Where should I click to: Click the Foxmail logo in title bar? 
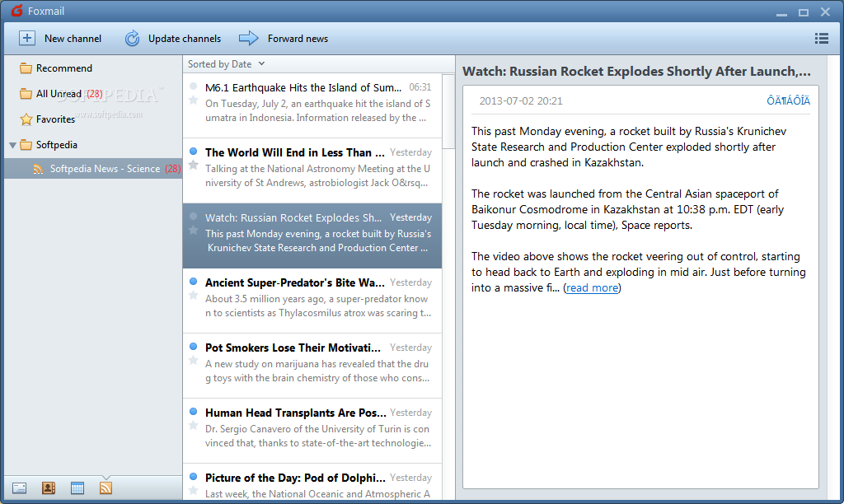tap(17, 11)
